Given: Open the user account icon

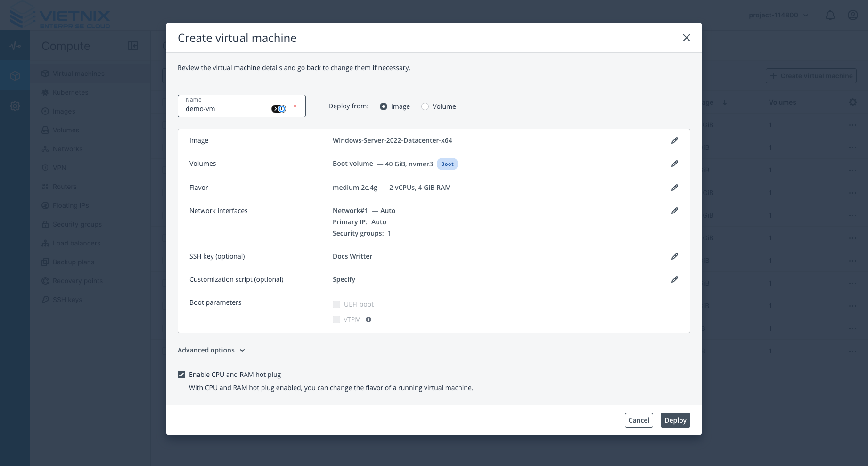Looking at the screenshot, I should tap(853, 15).
